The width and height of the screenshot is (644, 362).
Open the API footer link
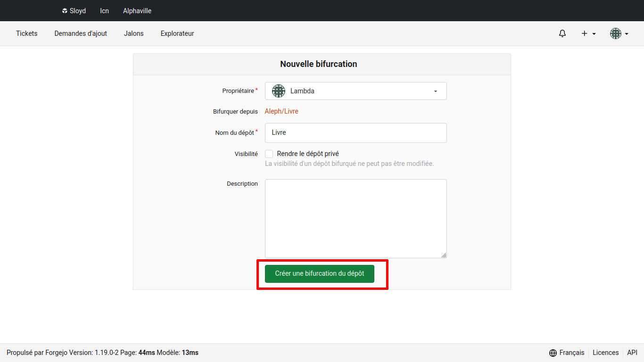(632, 353)
